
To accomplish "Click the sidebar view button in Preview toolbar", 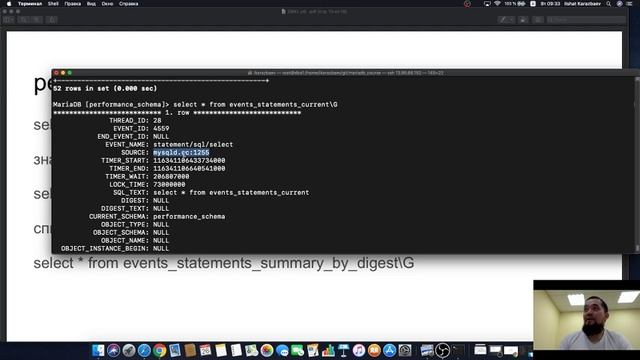I will (x=9, y=20).
